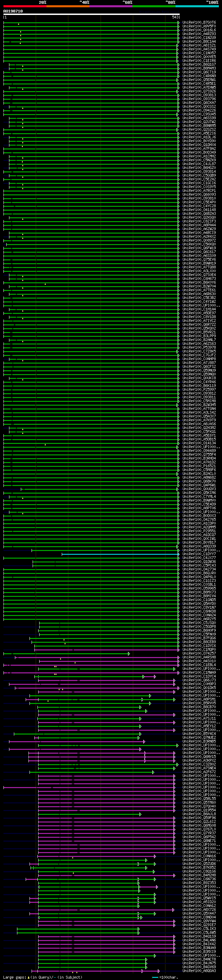Select label UniRef100_A4RSH8
Image resolution: width=222 pixels, height=980 pixels.
click(x=199, y=657)
